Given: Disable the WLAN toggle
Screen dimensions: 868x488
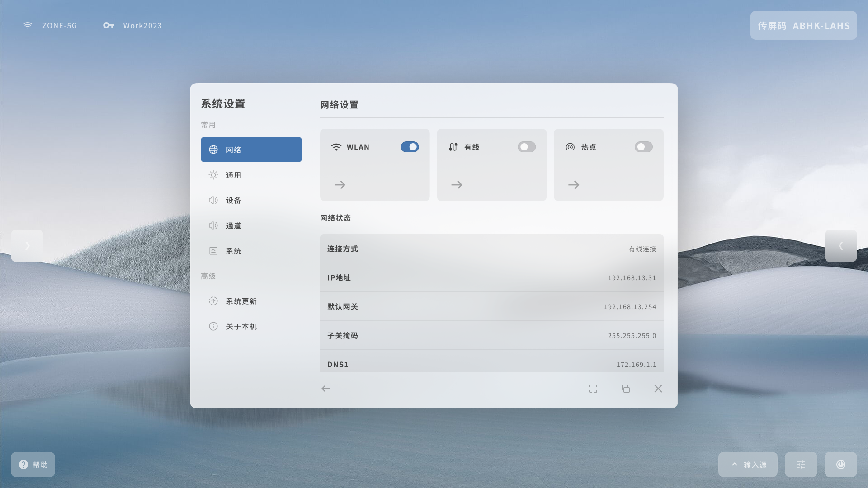Looking at the screenshot, I should (x=410, y=147).
